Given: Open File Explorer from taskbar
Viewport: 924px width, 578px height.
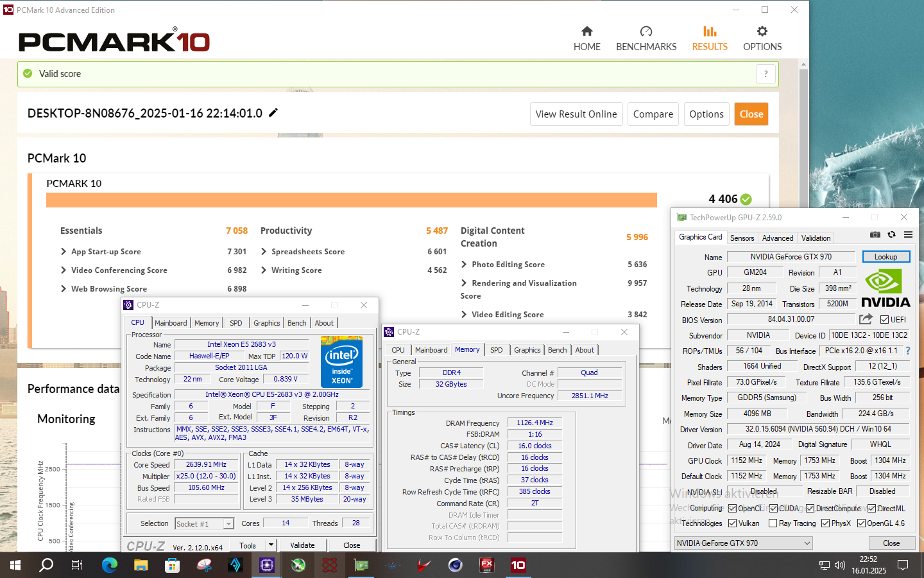Looking at the screenshot, I should pos(141,565).
